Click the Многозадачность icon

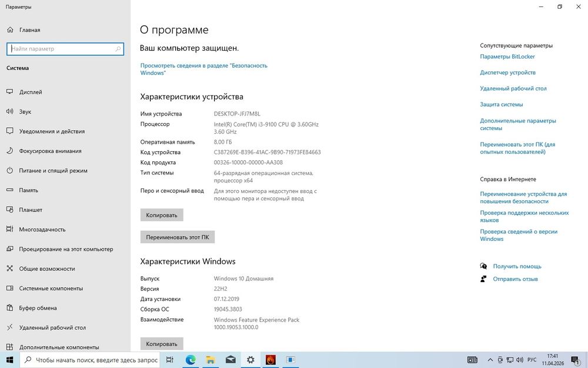click(x=10, y=229)
